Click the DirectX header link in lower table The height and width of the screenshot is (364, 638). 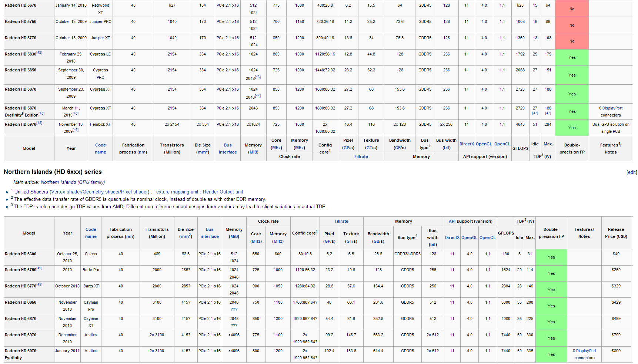click(452, 237)
